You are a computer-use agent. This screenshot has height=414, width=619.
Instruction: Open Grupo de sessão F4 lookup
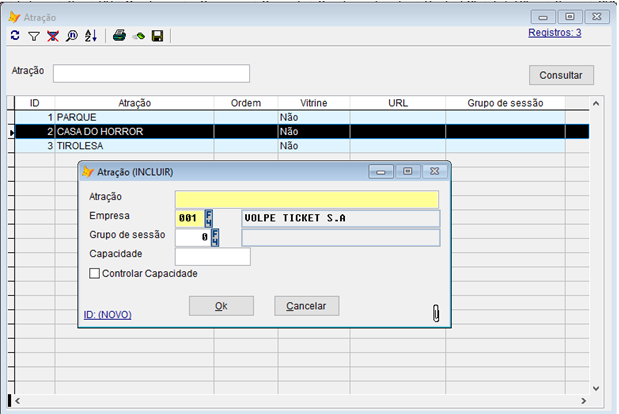214,237
